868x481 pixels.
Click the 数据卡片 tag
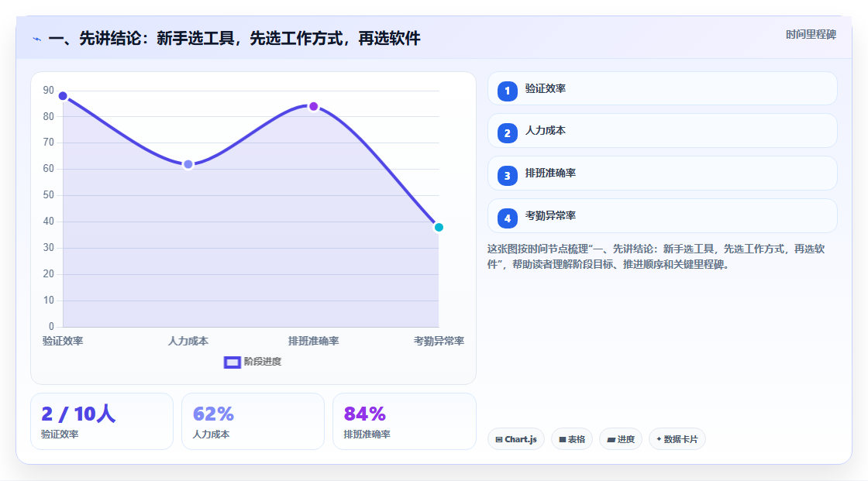(677, 439)
